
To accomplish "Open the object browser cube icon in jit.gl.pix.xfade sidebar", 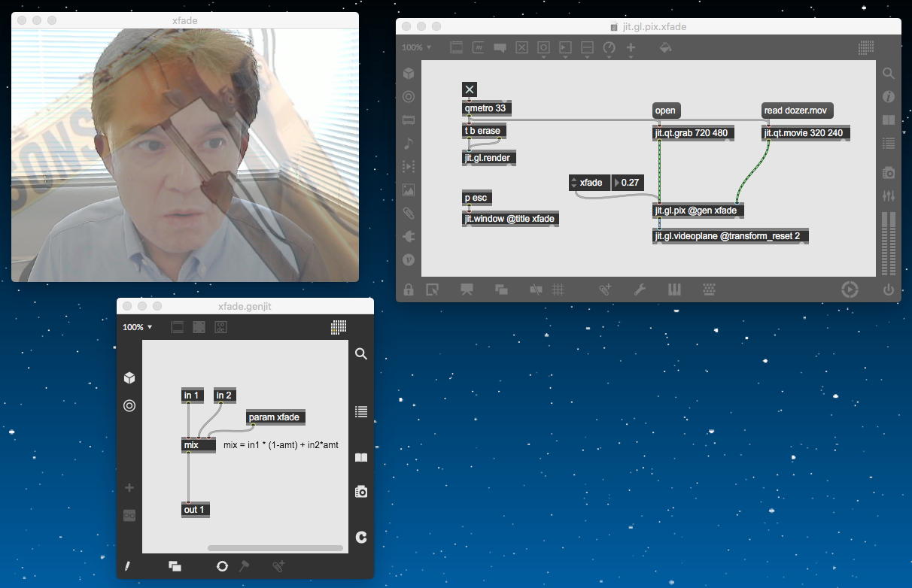I will (x=409, y=74).
